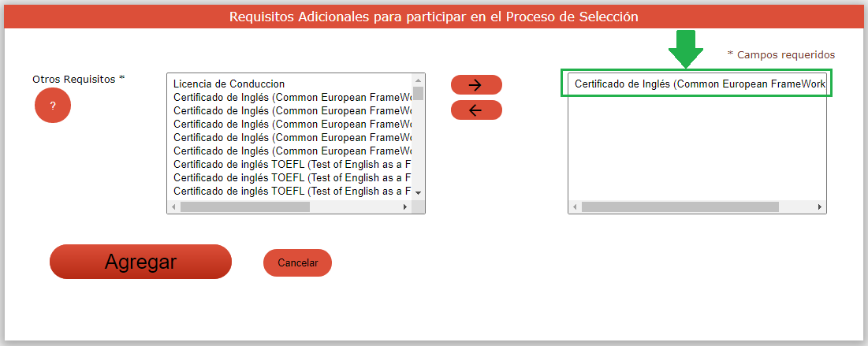The height and width of the screenshot is (346, 868).
Task: Click left list horizontal scroll right arrow
Action: coord(406,206)
